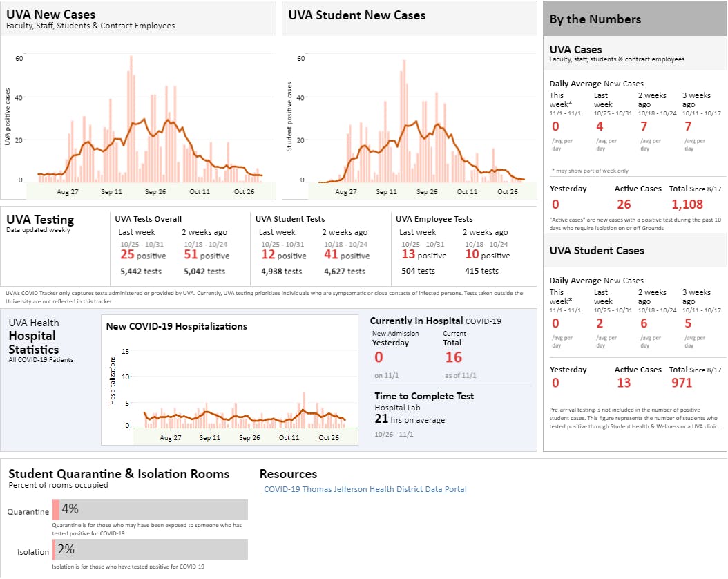Viewport: 728px width, 579px height.
Task: Select the UVA Student New Cases panel title
Action: pos(356,15)
